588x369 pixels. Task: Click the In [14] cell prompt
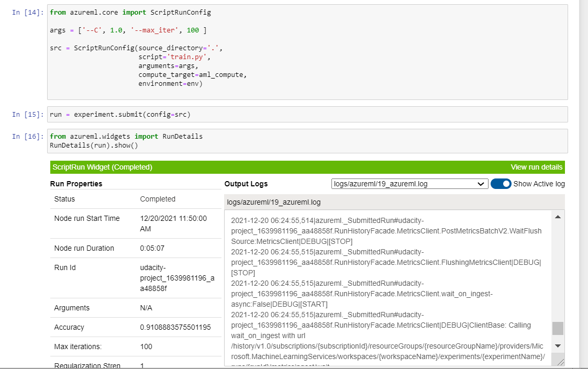click(28, 13)
